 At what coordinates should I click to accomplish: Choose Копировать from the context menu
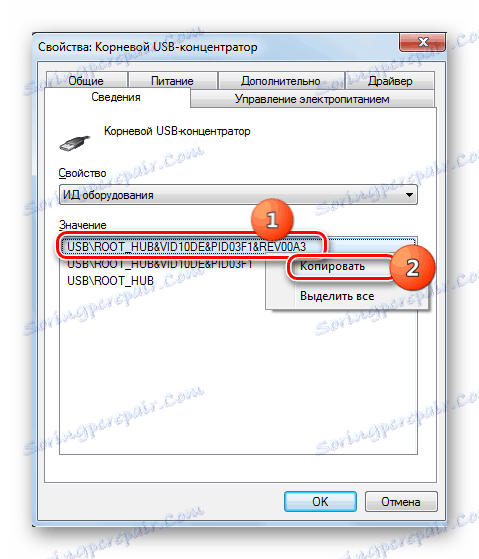point(332,266)
